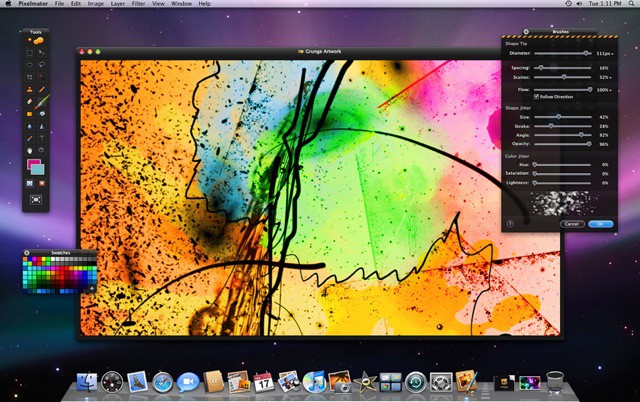Click the pink foreground color swatch
This screenshot has height=402, width=640.
tap(33, 164)
